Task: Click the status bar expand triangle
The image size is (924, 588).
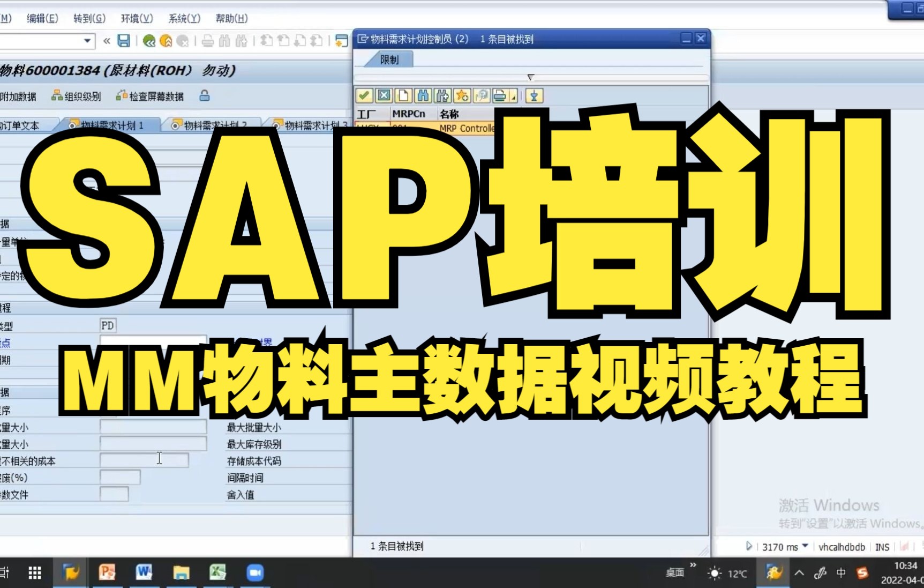Action: pos(749,546)
